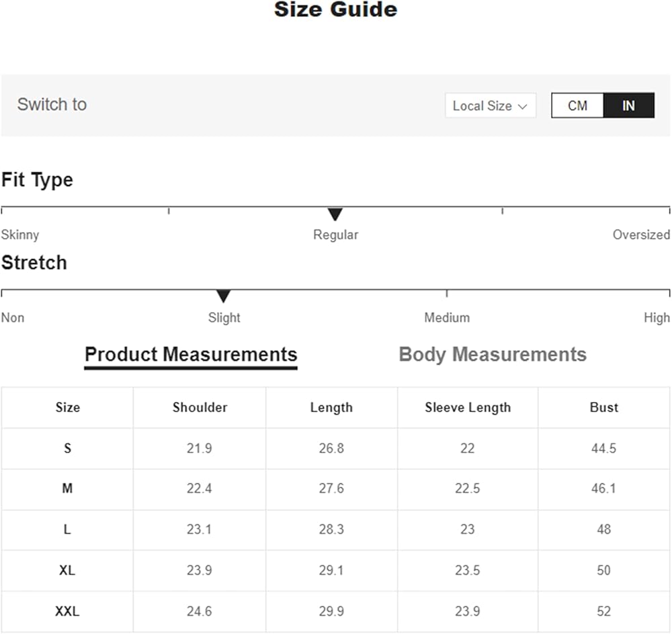
Task: Click the Medium stretch label
Action: coord(447,317)
